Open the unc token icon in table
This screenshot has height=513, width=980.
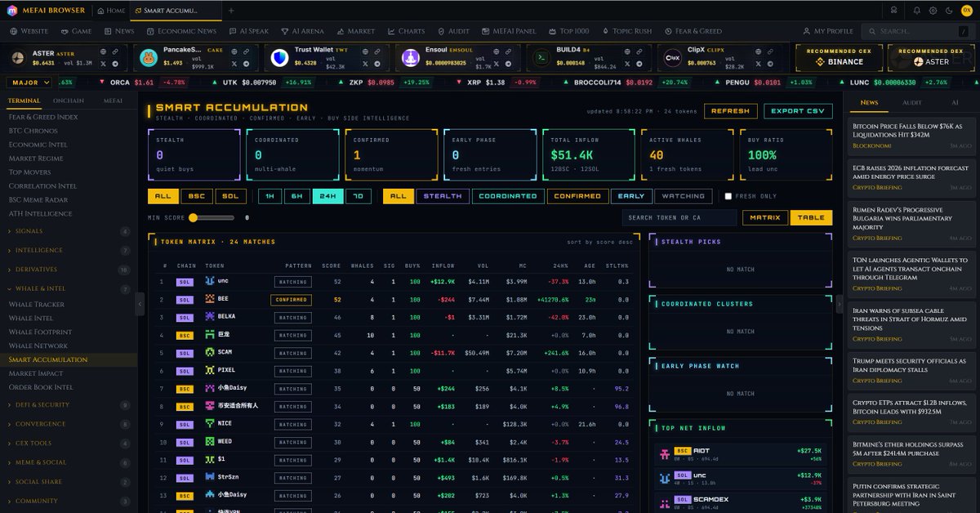[x=210, y=281]
